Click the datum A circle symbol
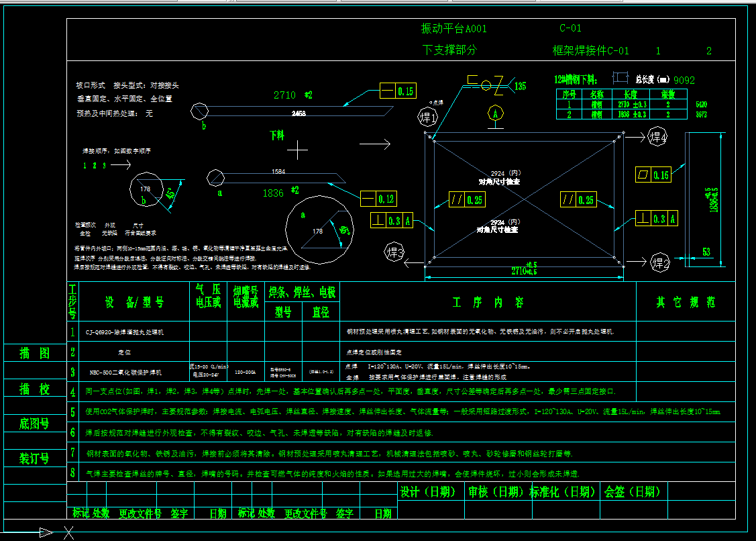 pyautogui.click(x=496, y=112)
